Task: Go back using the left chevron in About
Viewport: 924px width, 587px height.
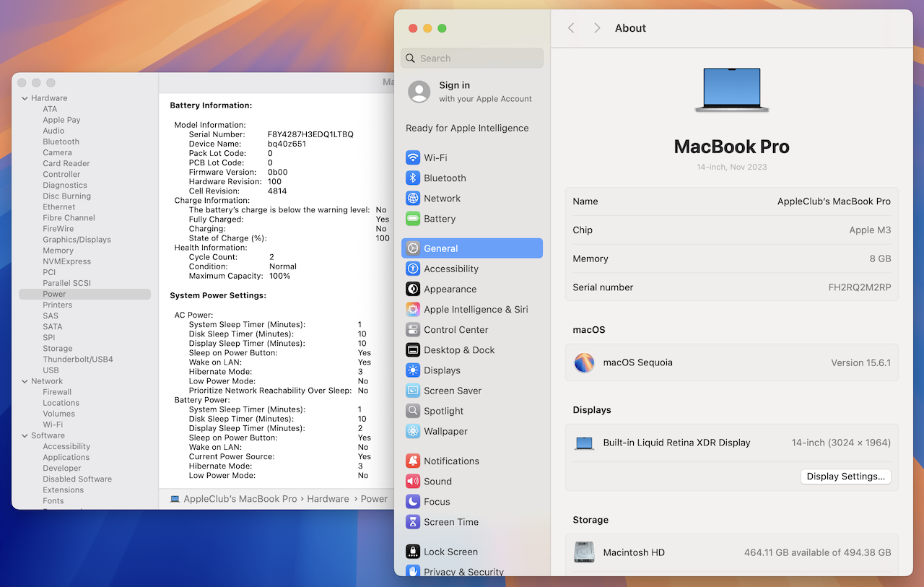Action: (571, 28)
